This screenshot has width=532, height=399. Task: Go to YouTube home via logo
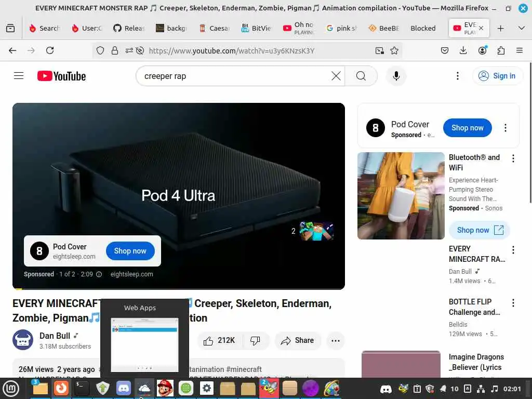point(61,76)
